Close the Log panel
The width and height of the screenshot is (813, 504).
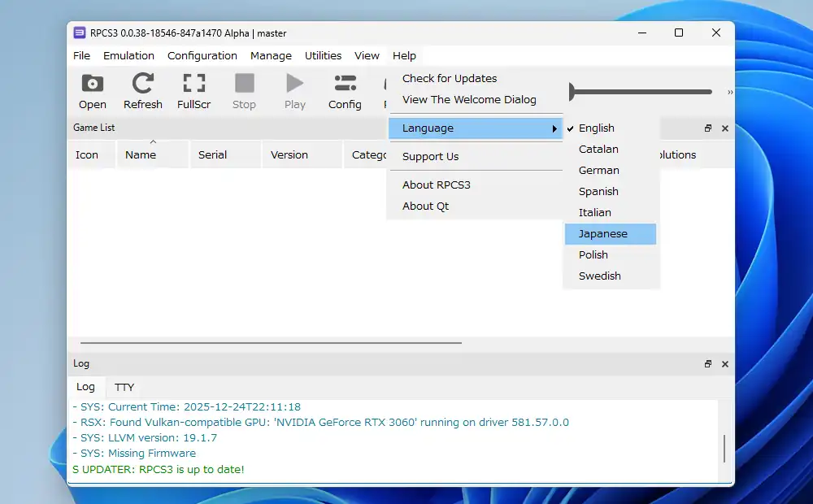[x=724, y=363]
